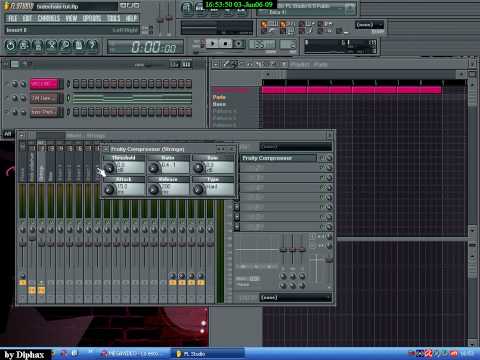Open the sixth effect slot's dropdown arrow
The image size is (480, 360).
237,207
